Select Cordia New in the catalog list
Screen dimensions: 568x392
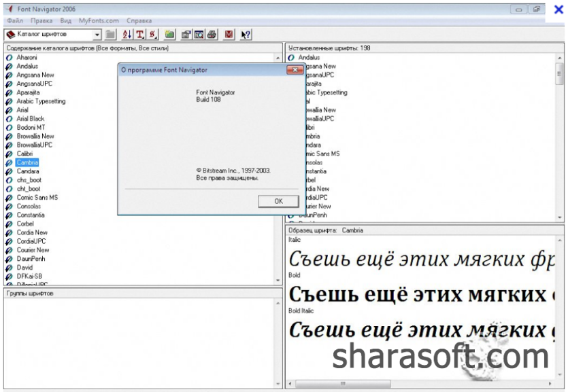[x=32, y=232]
